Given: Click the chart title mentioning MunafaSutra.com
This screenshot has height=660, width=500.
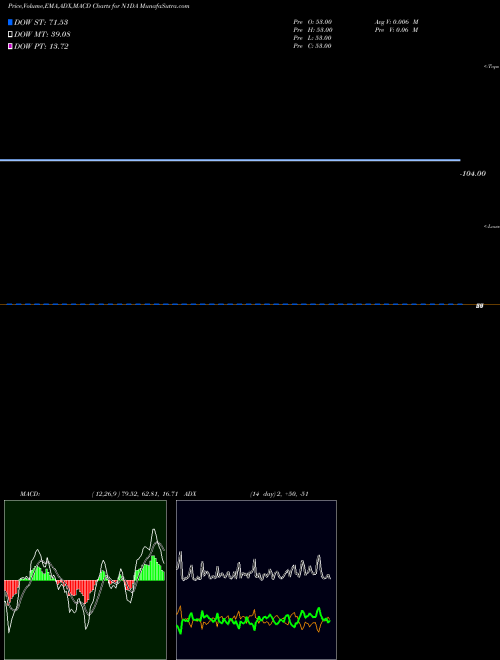Looking at the screenshot, I should pyautogui.click(x=98, y=6).
